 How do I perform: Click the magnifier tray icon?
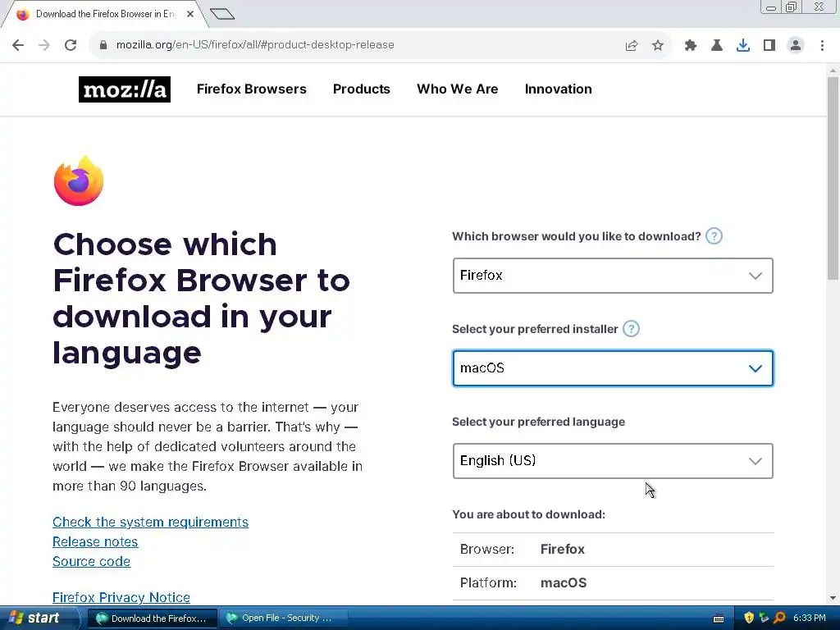[x=779, y=618]
